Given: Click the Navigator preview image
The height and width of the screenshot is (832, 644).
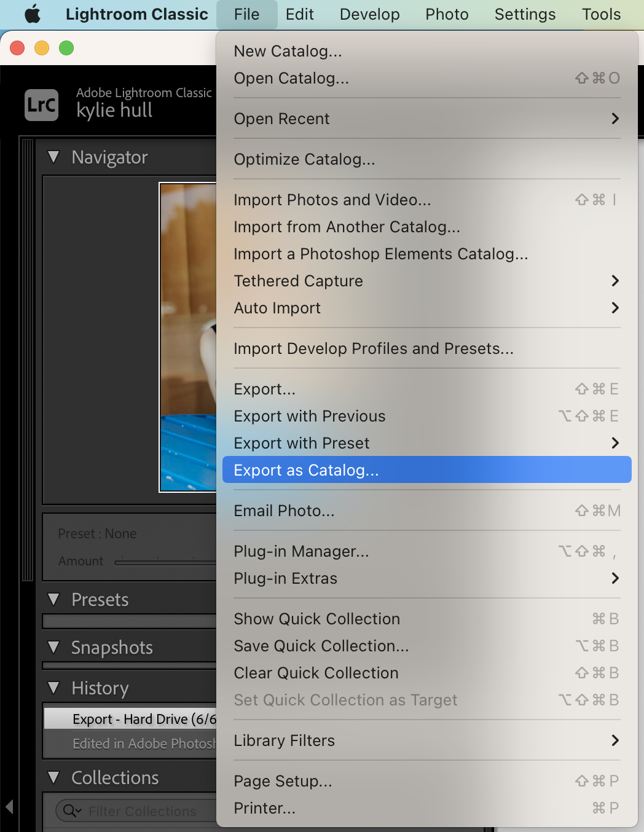Looking at the screenshot, I should [188, 337].
